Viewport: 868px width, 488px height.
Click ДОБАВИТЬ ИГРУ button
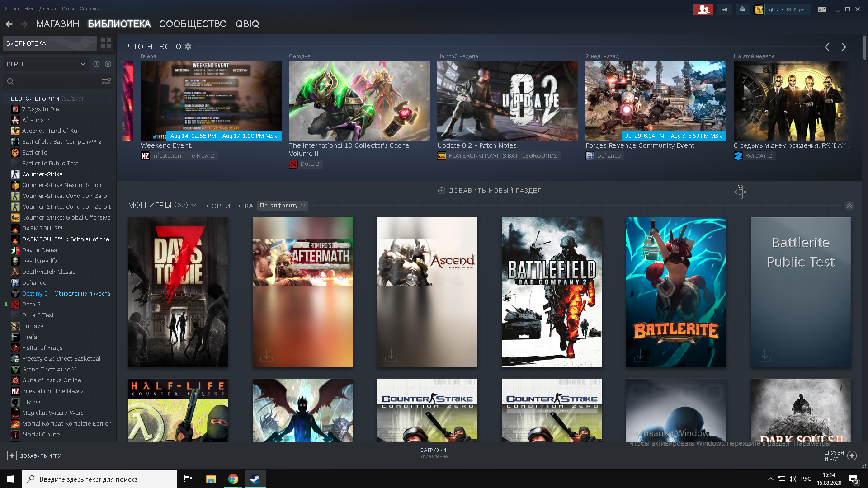(34, 456)
